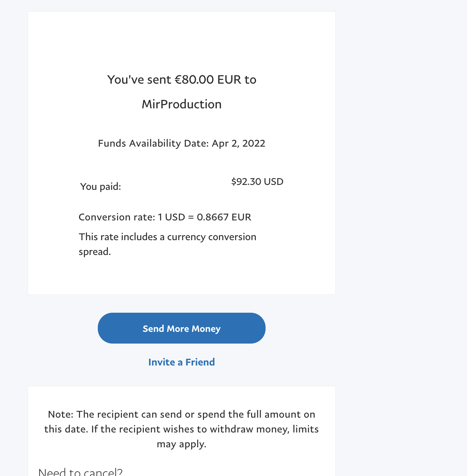Click the word "spread." below the rate
The height and width of the screenshot is (476, 467).
[x=95, y=252]
